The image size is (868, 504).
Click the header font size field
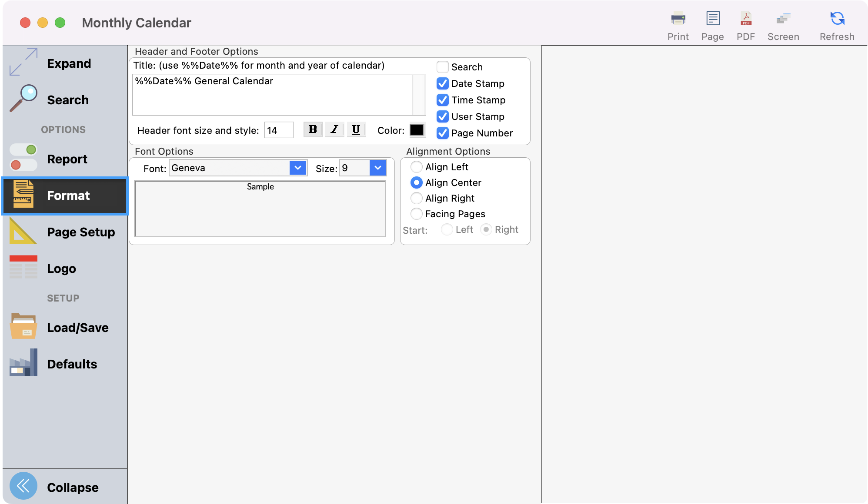[279, 130]
